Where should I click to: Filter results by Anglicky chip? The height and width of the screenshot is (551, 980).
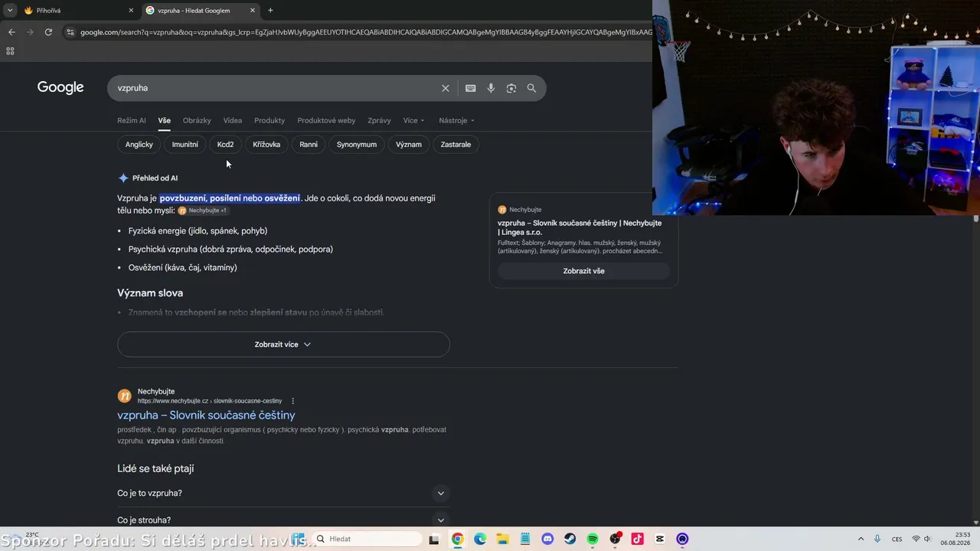(139, 144)
